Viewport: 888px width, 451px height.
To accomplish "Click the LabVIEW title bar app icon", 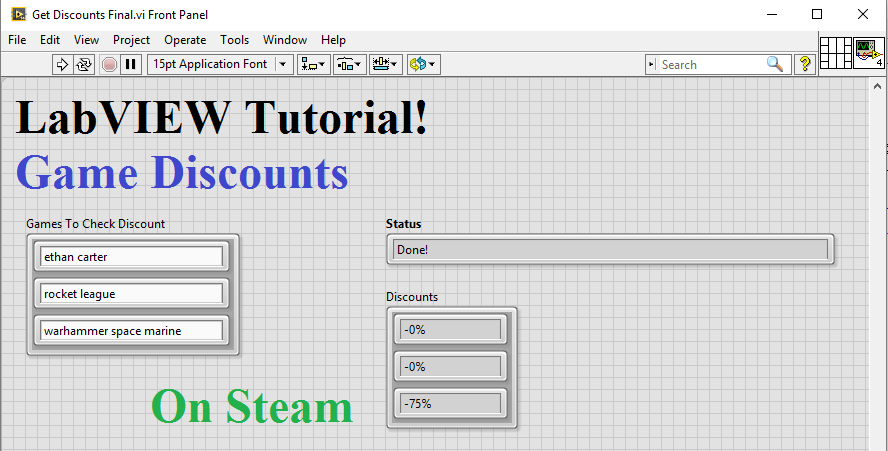I will [19, 14].
